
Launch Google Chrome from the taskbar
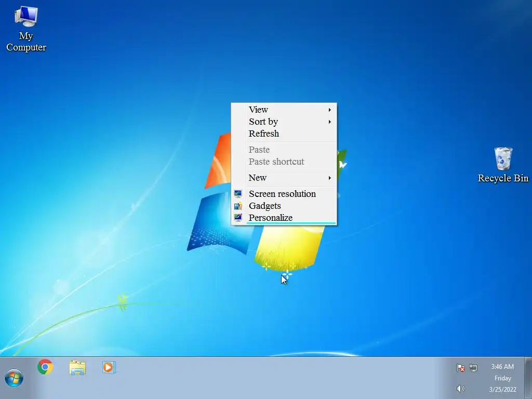45,367
